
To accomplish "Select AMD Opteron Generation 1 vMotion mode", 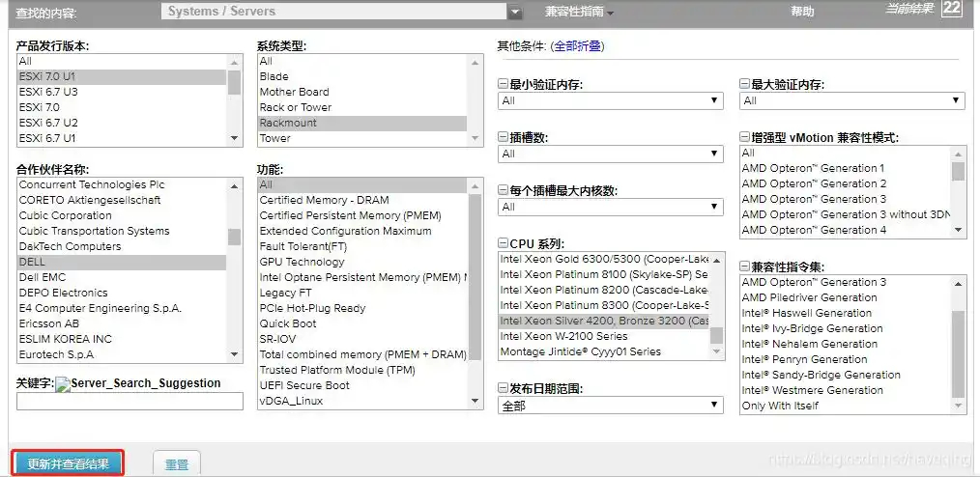I will 846,169.
